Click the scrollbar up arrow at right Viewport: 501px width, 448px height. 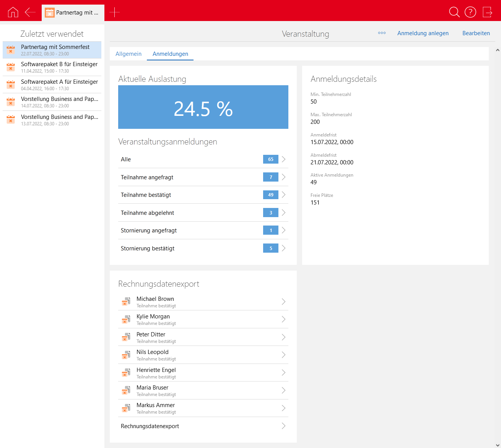pyautogui.click(x=498, y=50)
